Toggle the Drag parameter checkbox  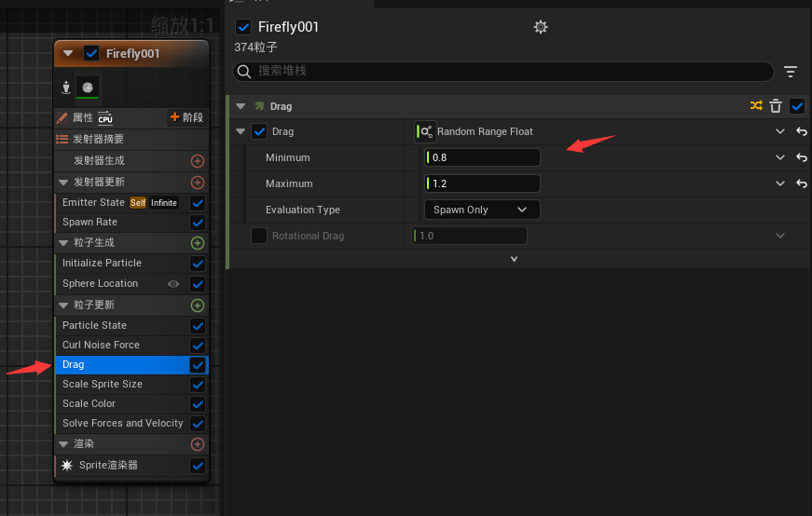pyautogui.click(x=259, y=131)
